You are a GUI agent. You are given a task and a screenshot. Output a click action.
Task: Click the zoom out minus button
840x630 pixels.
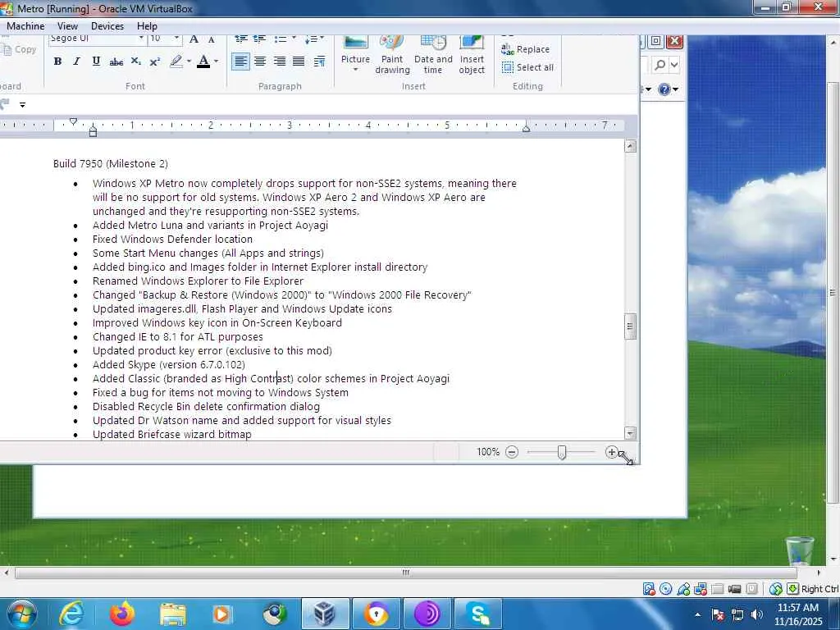click(512, 452)
